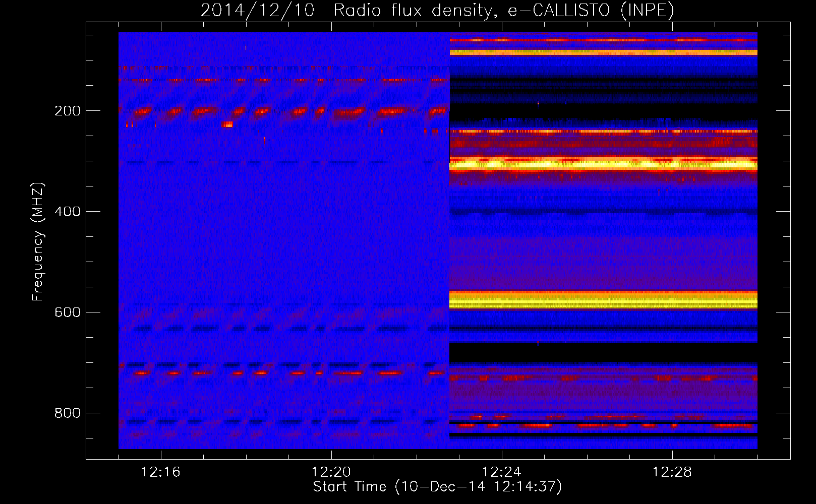The image size is (816, 504).
Task: Select the 12:16 time tick label
Action: tap(161, 472)
